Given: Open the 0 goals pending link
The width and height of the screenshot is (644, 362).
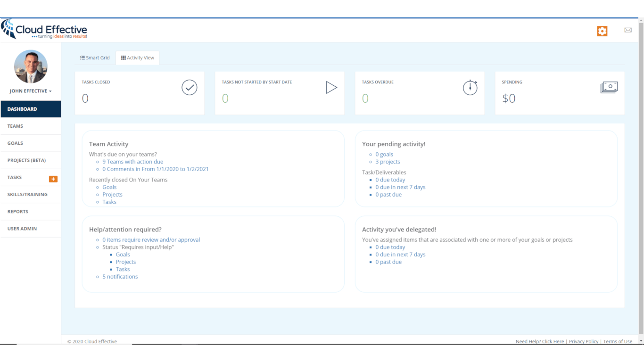Looking at the screenshot, I should [x=384, y=154].
